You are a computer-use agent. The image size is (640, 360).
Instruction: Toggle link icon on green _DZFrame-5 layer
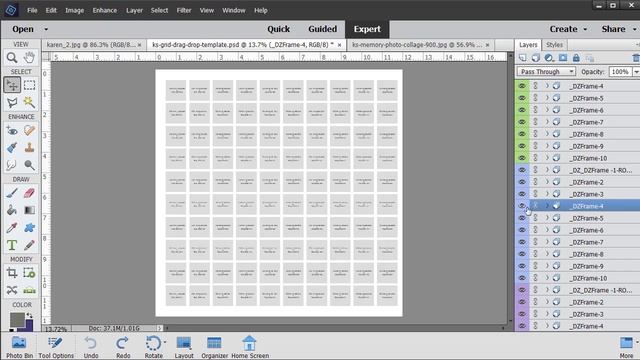pos(536,98)
